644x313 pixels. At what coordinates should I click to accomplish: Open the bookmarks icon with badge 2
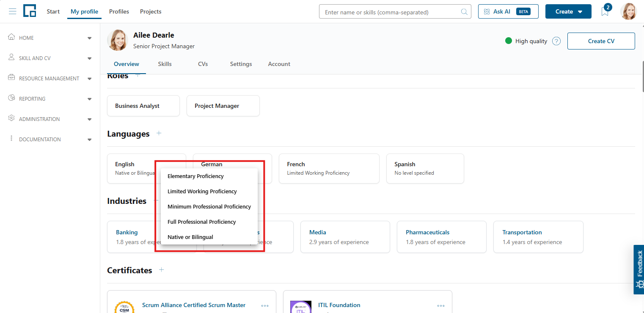pyautogui.click(x=605, y=11)
